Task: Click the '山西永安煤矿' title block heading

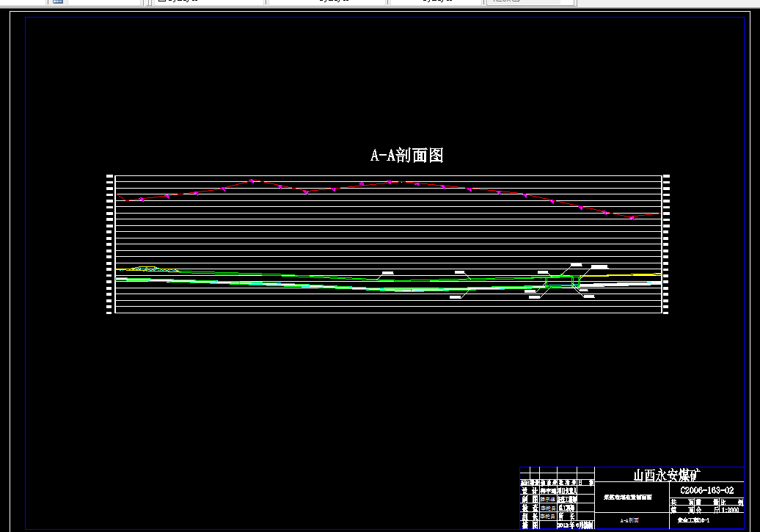Action: (667, 475)
